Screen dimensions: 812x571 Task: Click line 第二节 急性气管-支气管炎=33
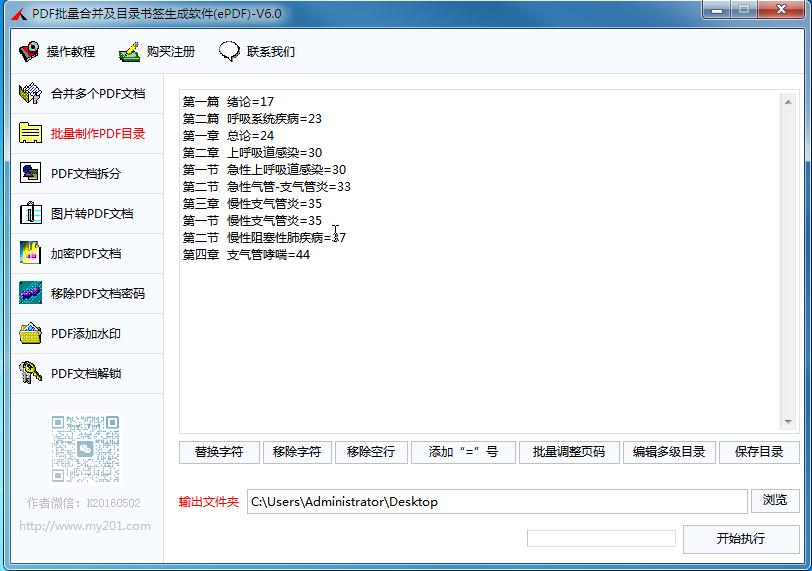pos(267,187)
